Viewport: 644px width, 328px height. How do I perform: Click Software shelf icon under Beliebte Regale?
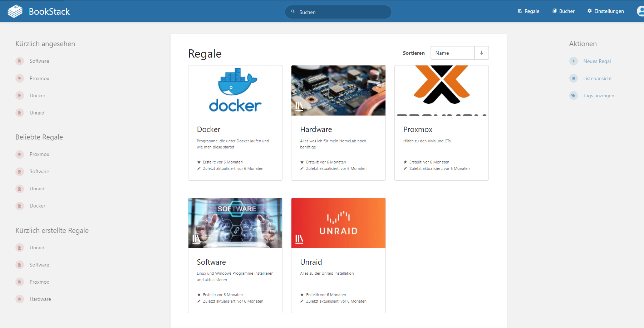pos(20,172)
